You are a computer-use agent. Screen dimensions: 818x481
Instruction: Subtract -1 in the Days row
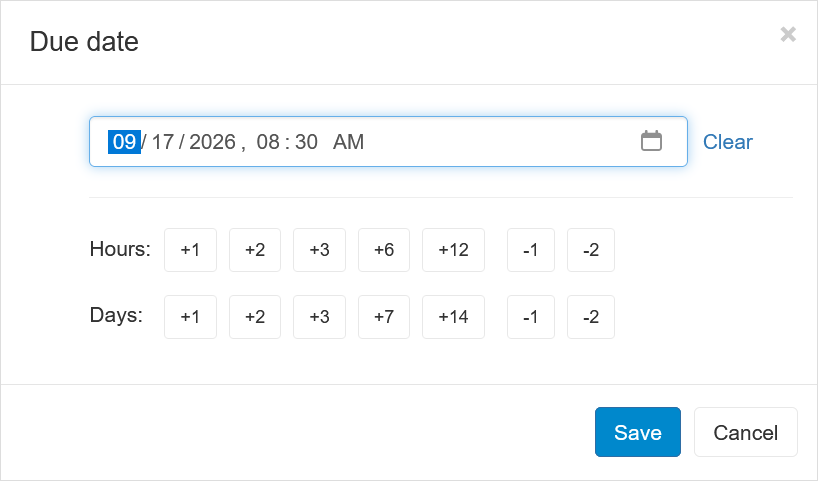point(531,317)
